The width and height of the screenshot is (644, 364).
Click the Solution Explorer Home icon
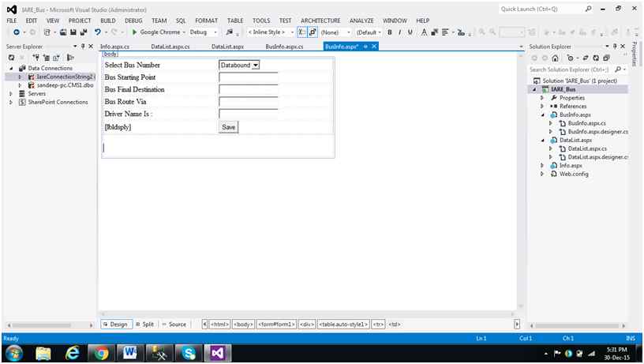coord(556,58)
